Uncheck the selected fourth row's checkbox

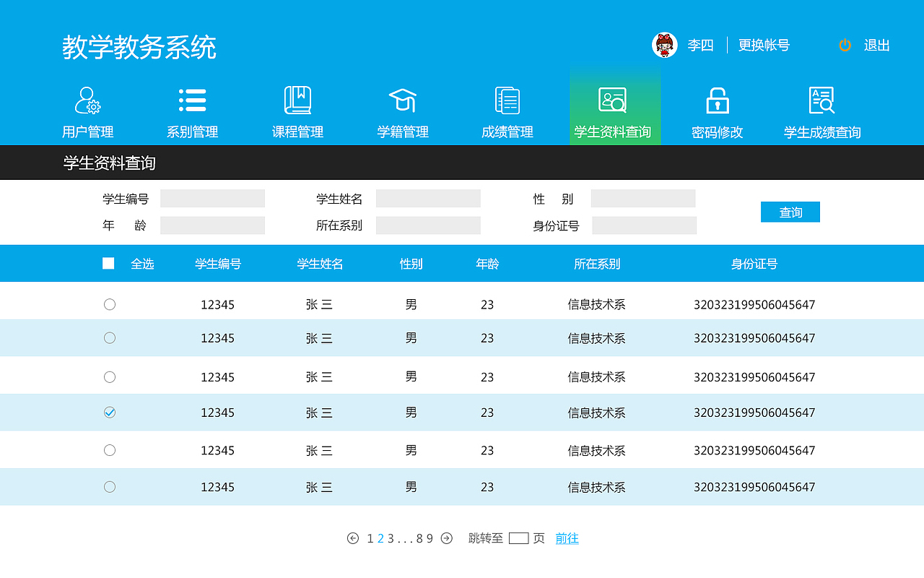point(109,413)
